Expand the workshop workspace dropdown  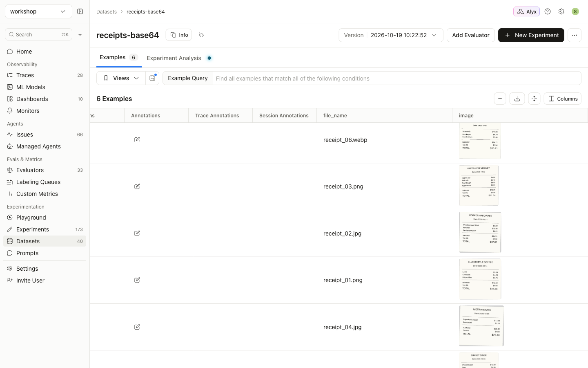coord(38,11)
